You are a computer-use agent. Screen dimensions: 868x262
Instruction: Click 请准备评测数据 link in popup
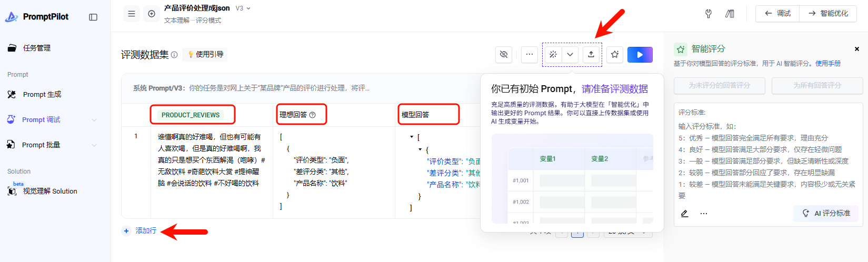(614, 89)
